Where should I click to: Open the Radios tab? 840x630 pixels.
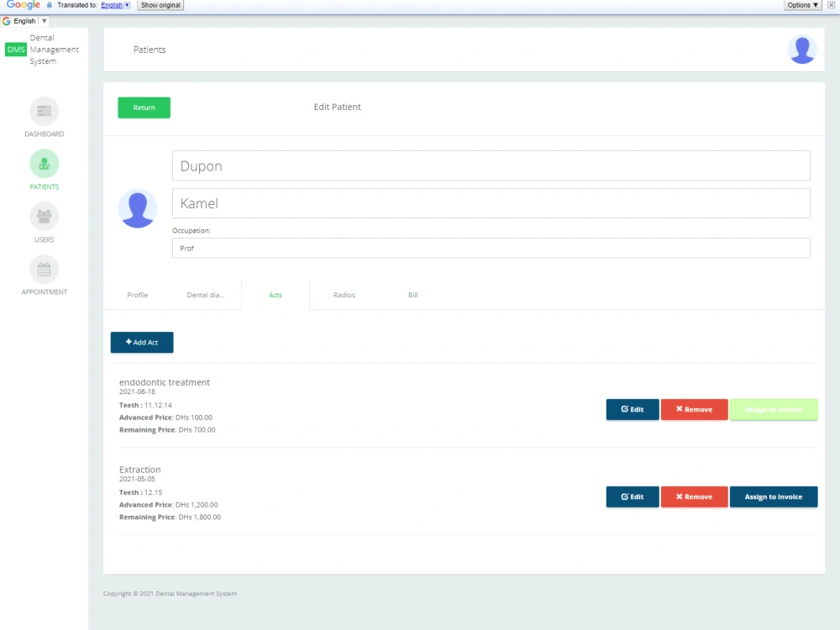[344, 295]
